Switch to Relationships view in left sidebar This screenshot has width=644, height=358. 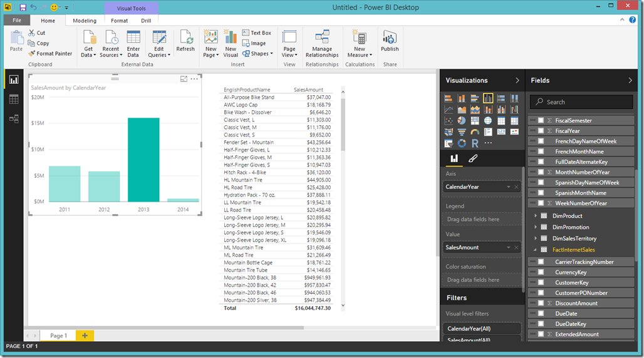[14, 119]
